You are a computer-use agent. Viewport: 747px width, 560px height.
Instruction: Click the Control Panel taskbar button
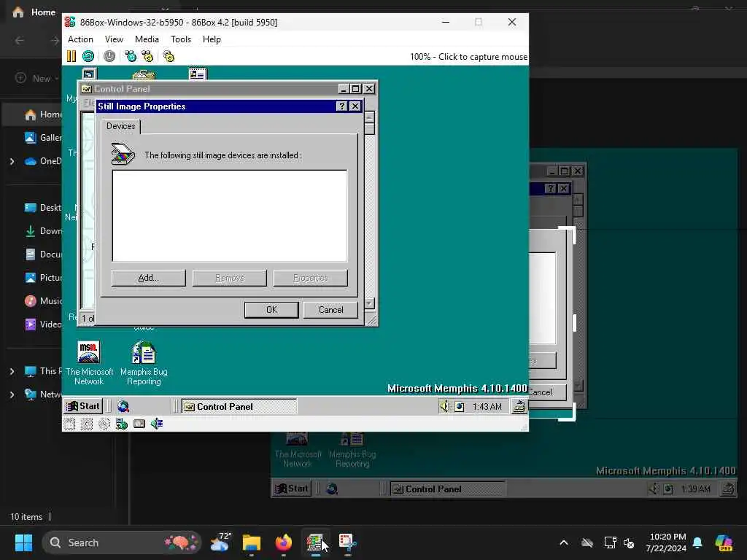239,406
